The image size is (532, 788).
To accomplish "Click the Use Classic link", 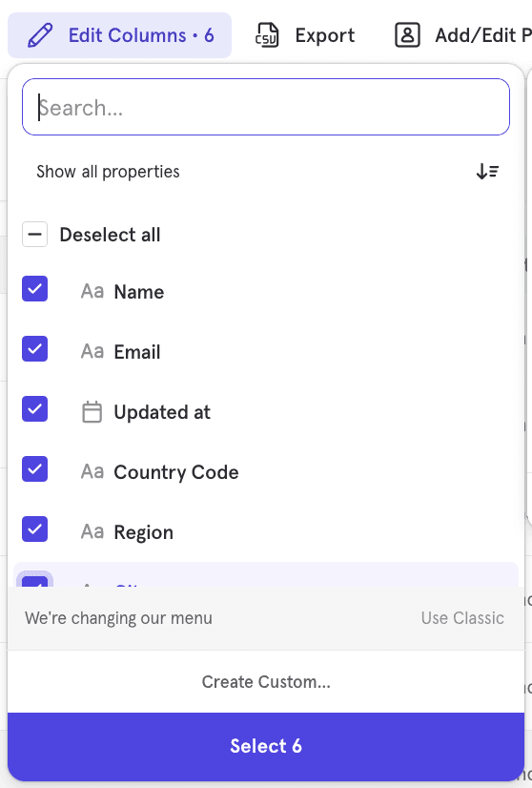I will [462, 617].
